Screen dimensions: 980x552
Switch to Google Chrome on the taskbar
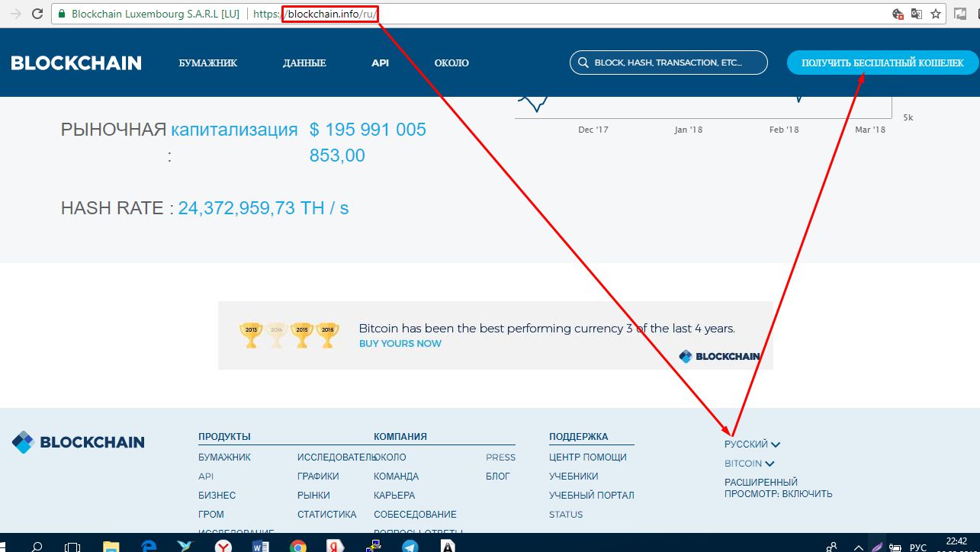(298, 546)
